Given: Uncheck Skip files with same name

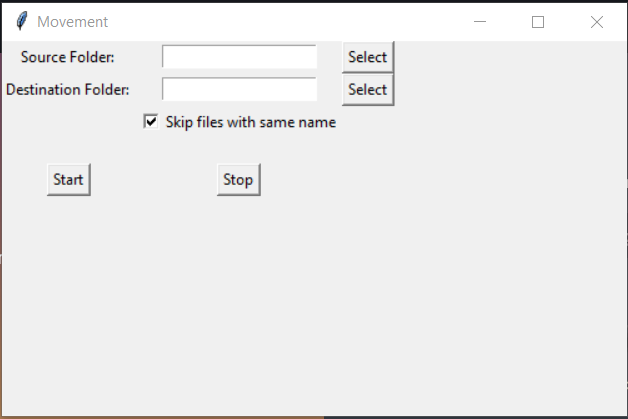Looking at the screenshot, I should pyautogui.click(x=151, y=122).
